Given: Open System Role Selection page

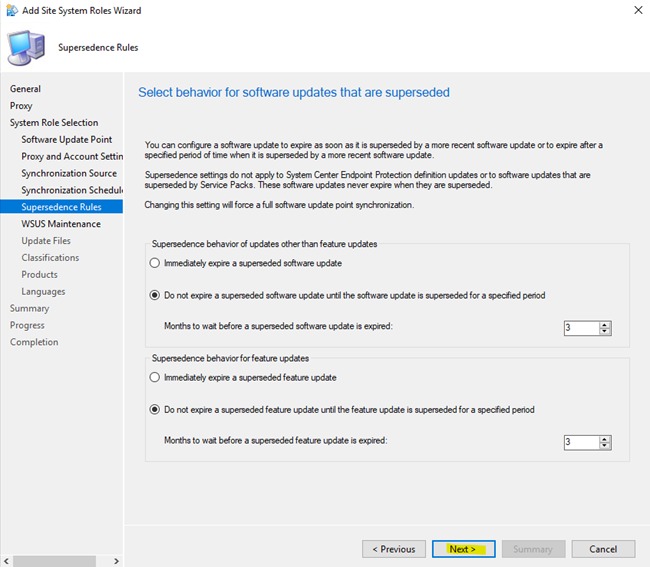Looking at the screenshot, I should click(x=54, y=123).
